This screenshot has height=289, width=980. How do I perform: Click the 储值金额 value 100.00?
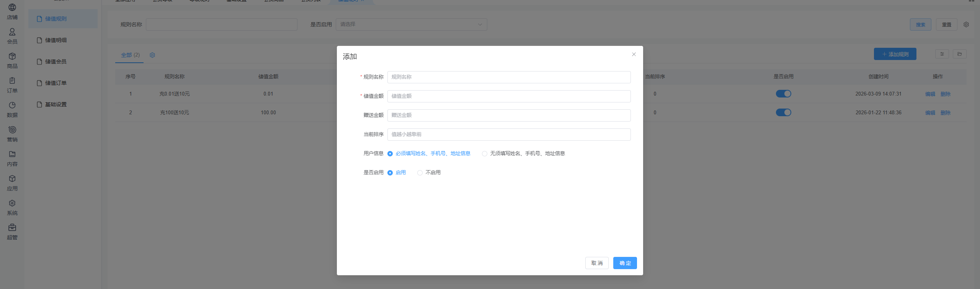(x=268, y=113)
